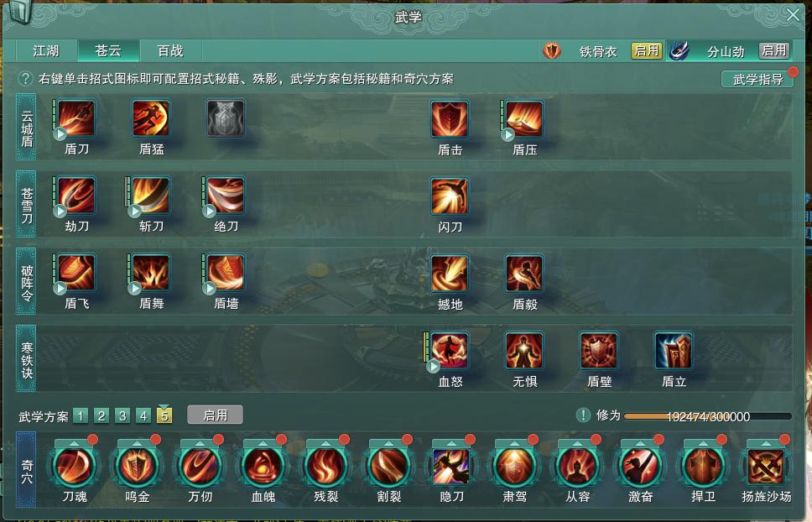The height and width of the screenshot is (522, 812).
Task: Click the 绝刀 skill icon
Action: [226, 196]
